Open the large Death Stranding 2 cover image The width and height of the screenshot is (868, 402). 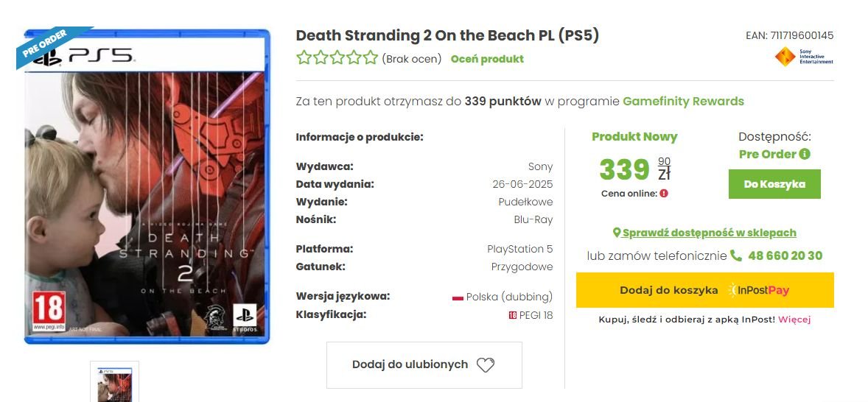tap(147, 186)
